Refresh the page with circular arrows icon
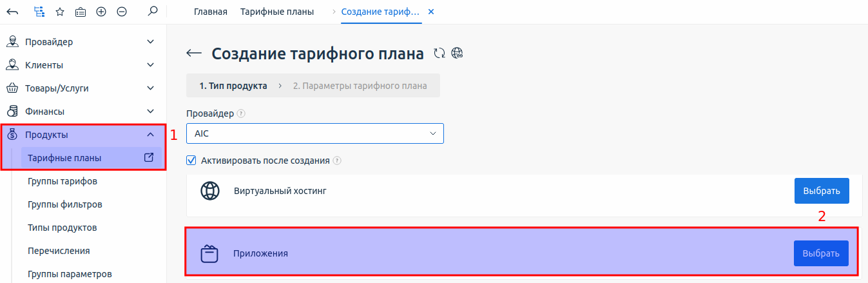Image resolution: width=868 pixels, height=283 pixels. click(x=439, y=54)
